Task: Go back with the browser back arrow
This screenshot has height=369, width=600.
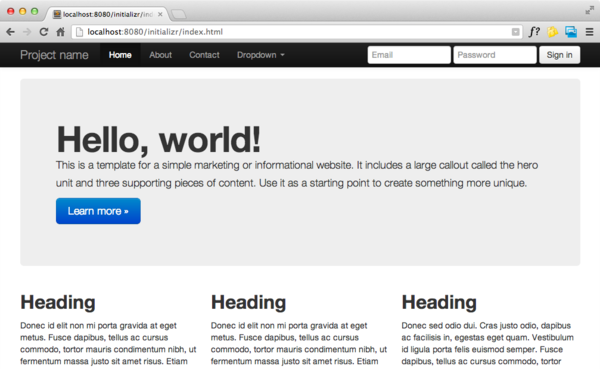Action: pos(10,32)
